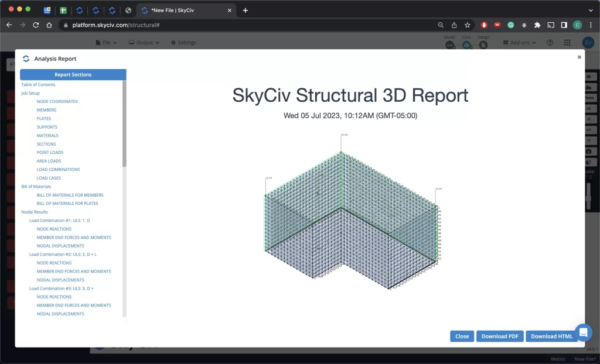Open NODE COORDINATES report section
This screenshot has height=364, width=600.
[57, 101]
